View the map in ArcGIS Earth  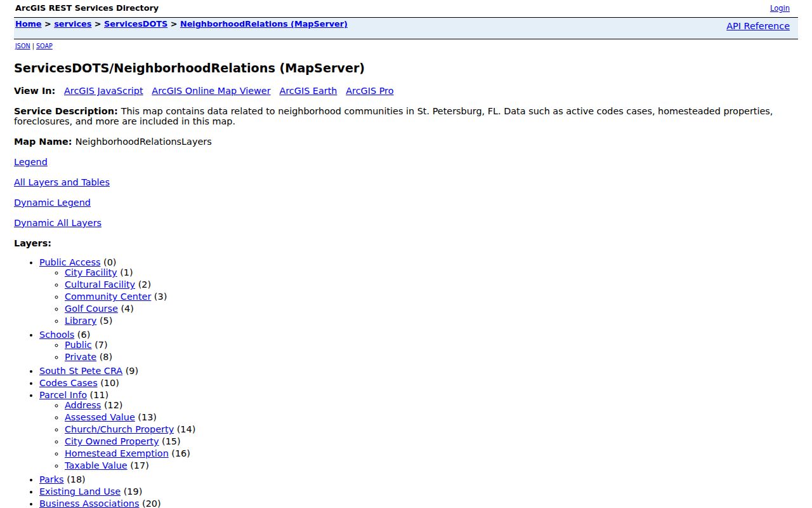point(308,91)
